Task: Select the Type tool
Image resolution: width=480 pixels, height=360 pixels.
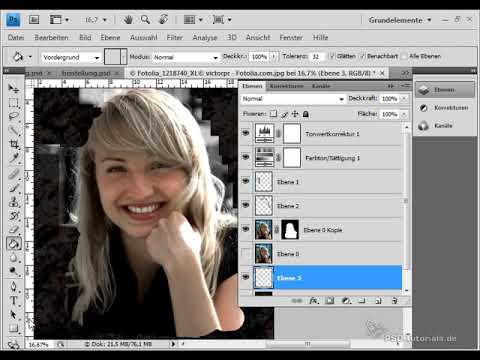Action: [x=14, y=301]
